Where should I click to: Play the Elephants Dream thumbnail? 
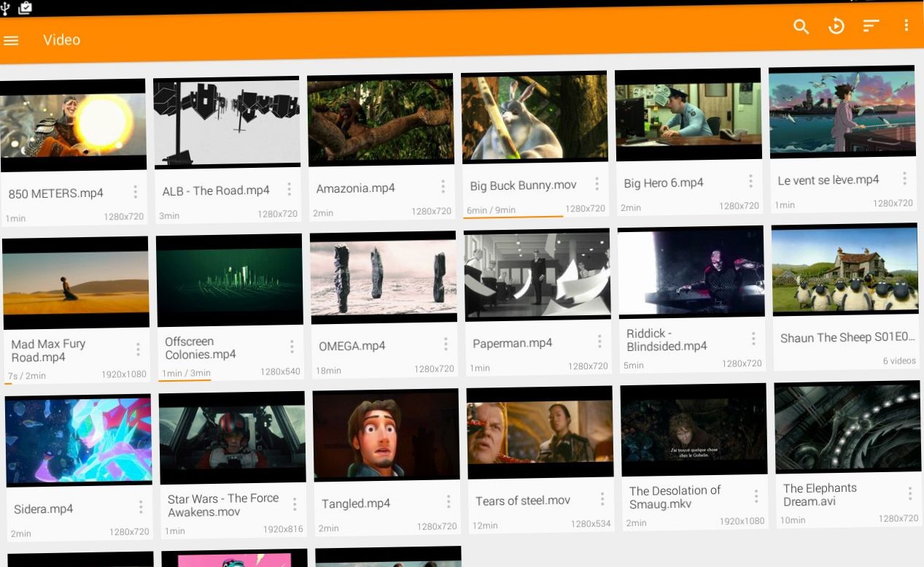(x=848, y=427)
